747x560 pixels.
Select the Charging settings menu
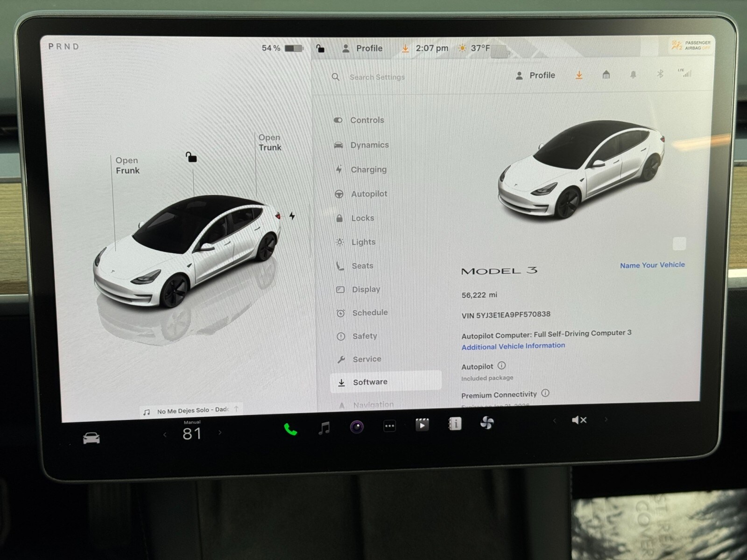[368, 169]
